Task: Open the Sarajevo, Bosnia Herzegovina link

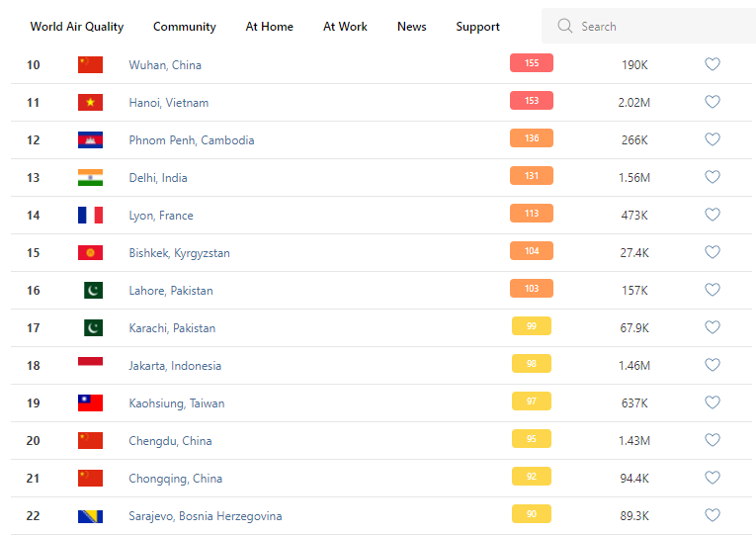Action: [205, 516]
